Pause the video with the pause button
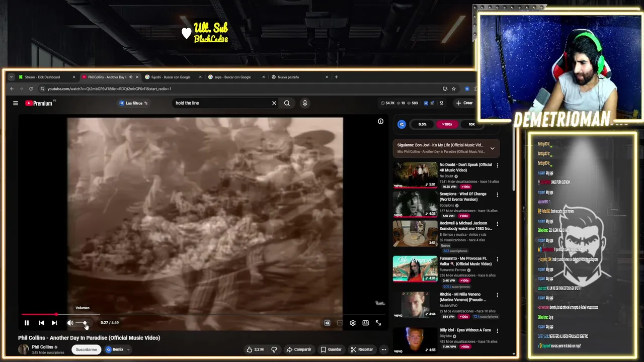Image resolution: width=644 pixels, height=362 pixels. coord(27,323)
